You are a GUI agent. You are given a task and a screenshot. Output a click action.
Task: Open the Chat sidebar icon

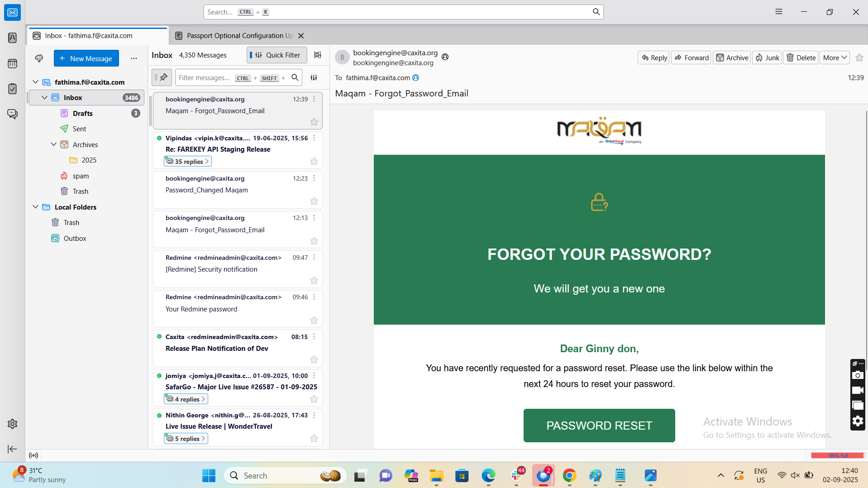12,114
